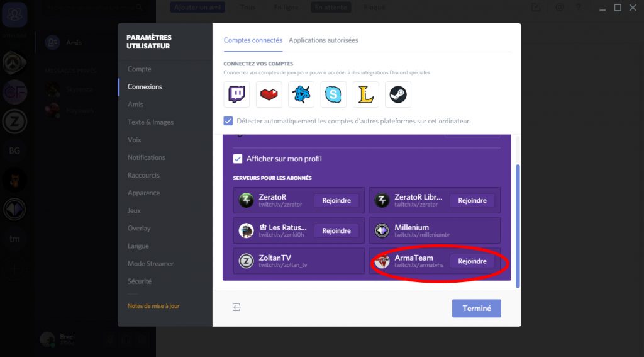Switch to Comptes connectés tab
644x357 pixels.
(253, 40)
